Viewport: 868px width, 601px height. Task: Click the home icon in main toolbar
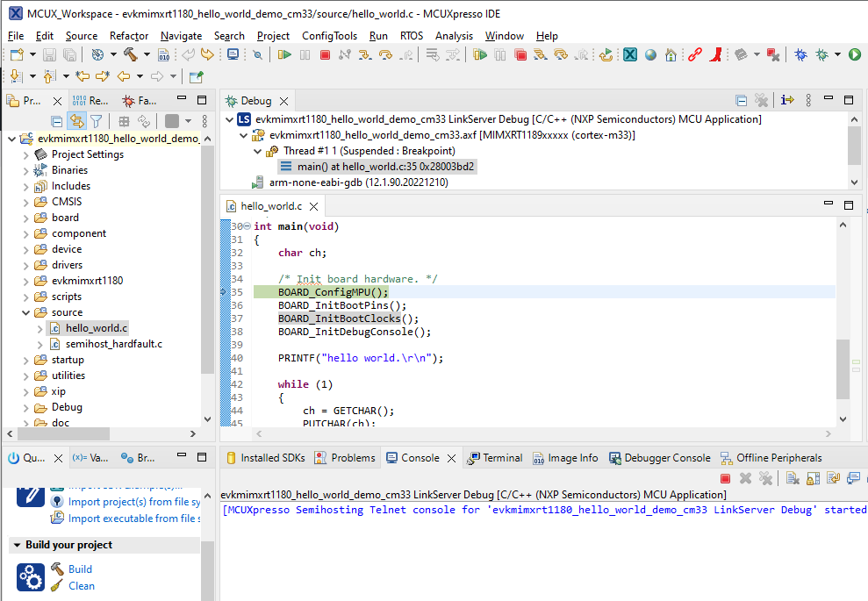[671, 54]
